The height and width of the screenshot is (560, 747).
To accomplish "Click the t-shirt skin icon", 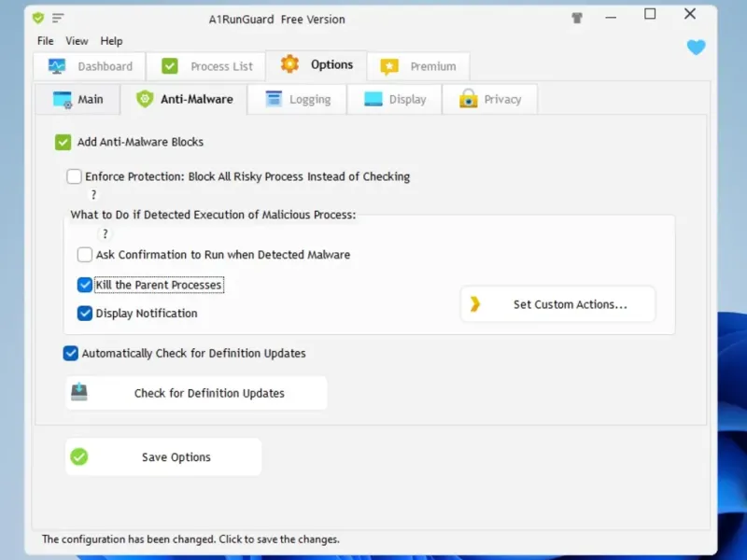I will (577, 18).
